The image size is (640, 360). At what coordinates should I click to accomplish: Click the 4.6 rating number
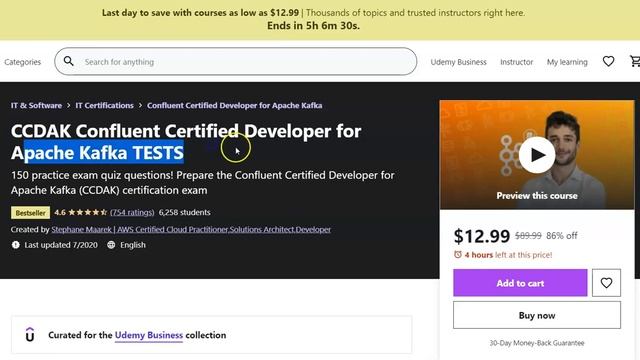point(60,212)
